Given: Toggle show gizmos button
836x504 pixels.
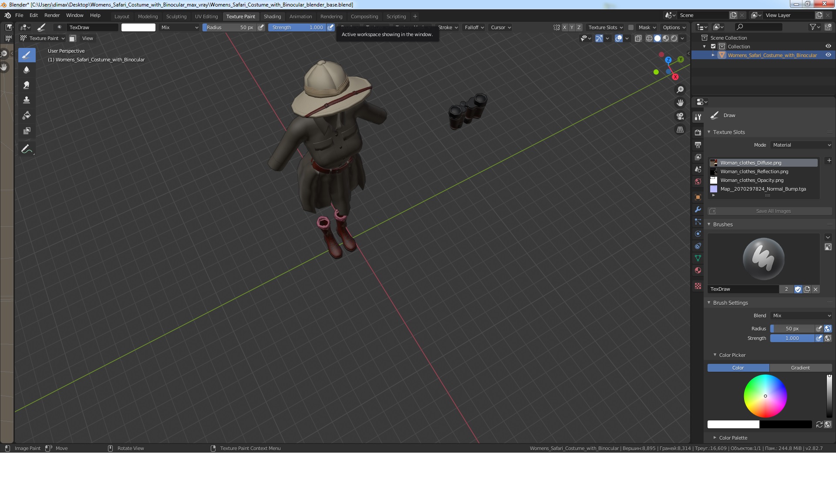Looking at the screenshot, I should click(x=599, y=38).
